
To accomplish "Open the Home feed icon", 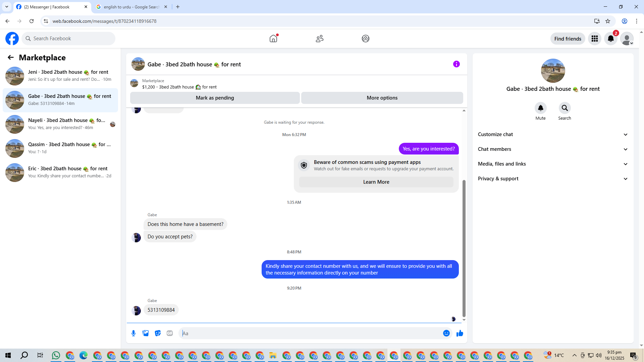I will 273,39.
